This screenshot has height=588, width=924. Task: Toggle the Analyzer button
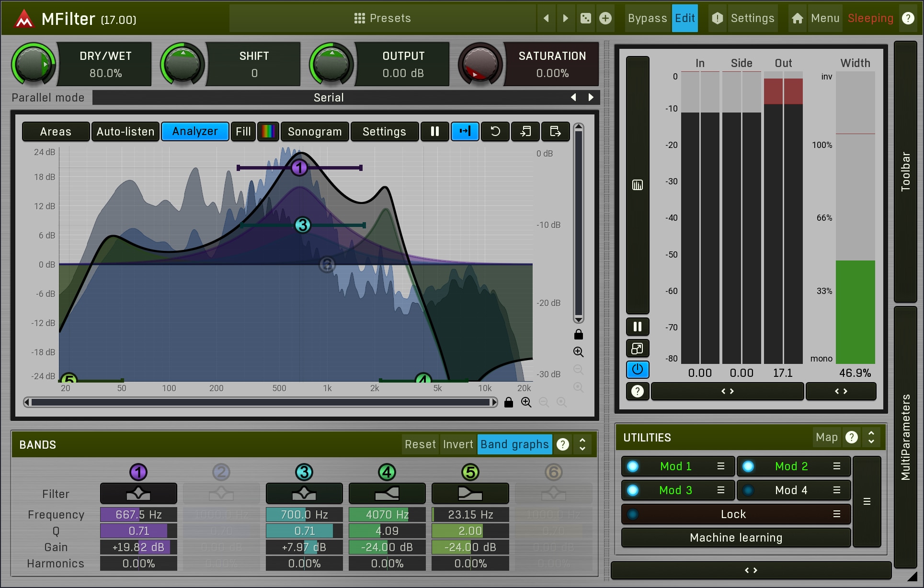pyautogui.click(x=194, y=131)
